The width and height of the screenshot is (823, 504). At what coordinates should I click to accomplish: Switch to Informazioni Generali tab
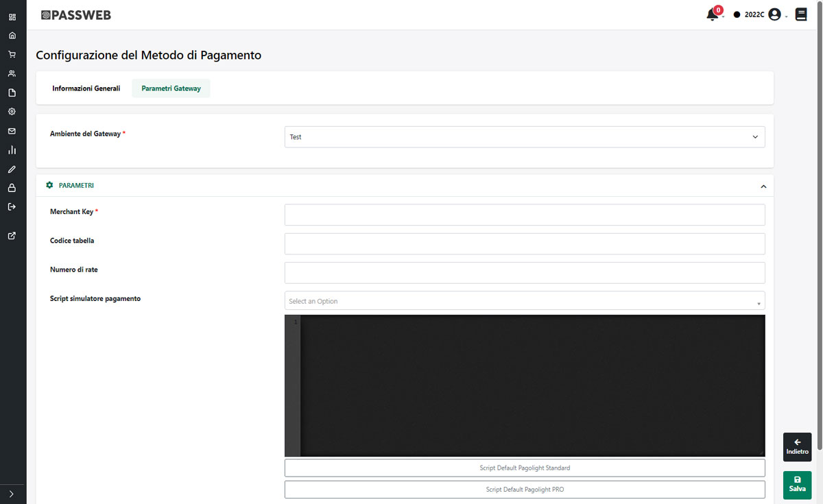[86, 88]
